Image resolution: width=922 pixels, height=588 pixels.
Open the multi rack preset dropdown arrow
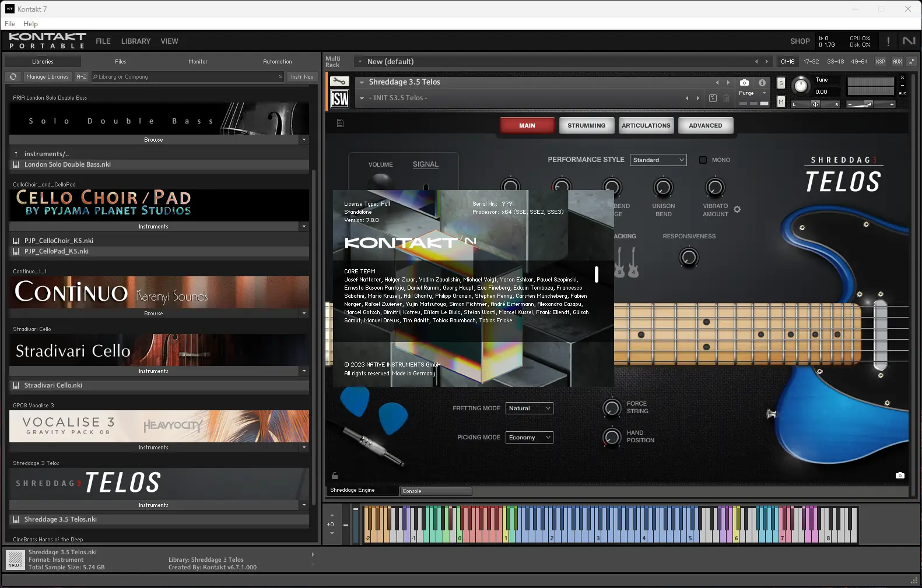click(360, 62)
